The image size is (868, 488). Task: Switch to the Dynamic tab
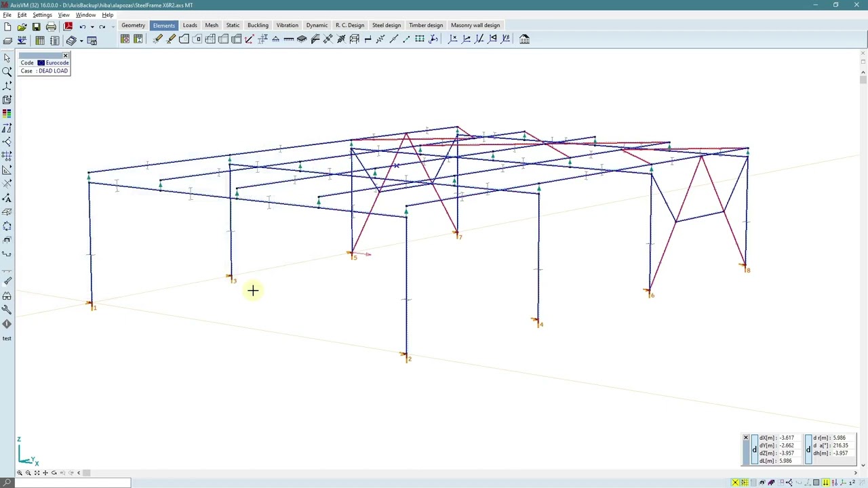point(317,25)
